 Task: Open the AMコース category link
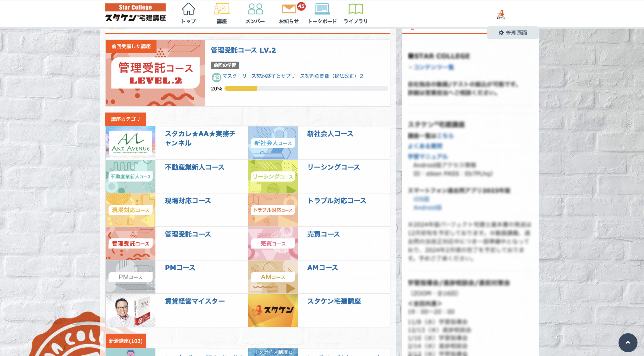tap(323, 268)
